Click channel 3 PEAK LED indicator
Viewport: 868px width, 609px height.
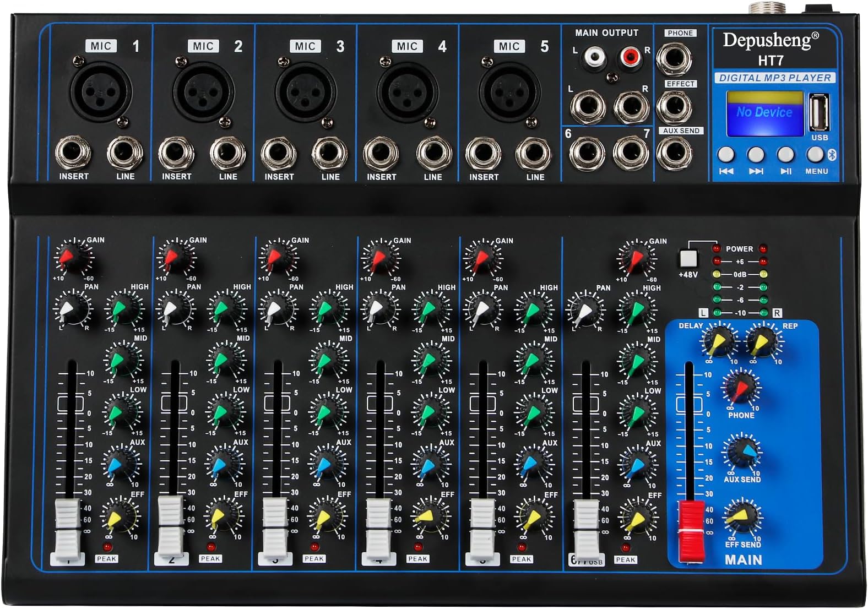(x=314, y=547)
